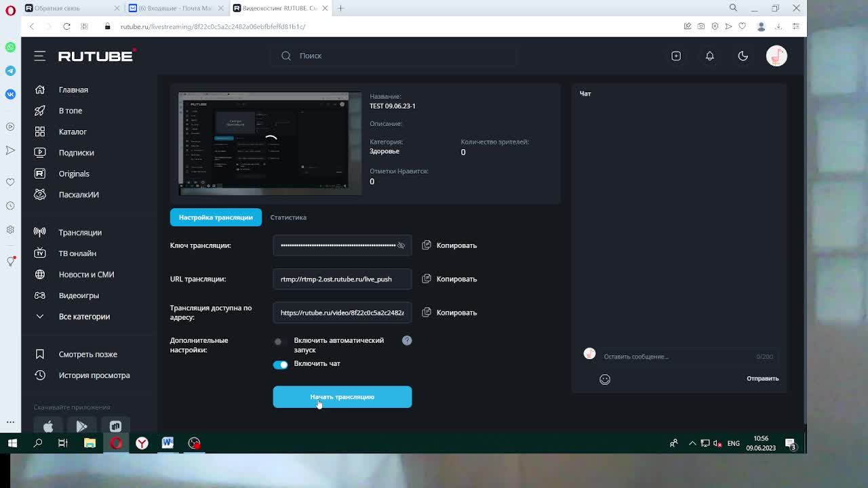
Task: Open the chat emoji picker
Action: tap(605, 380)
